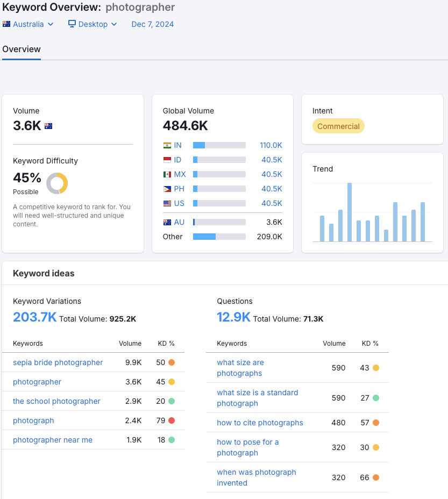Open the 12.9K questions count

pyautogui.click(x=234, y=317)
